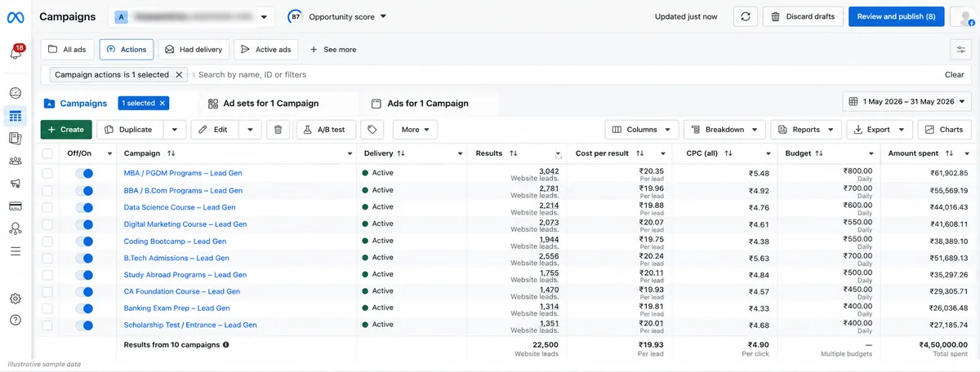
Task: Click Clear in the search bar
Action: (955, 74)
